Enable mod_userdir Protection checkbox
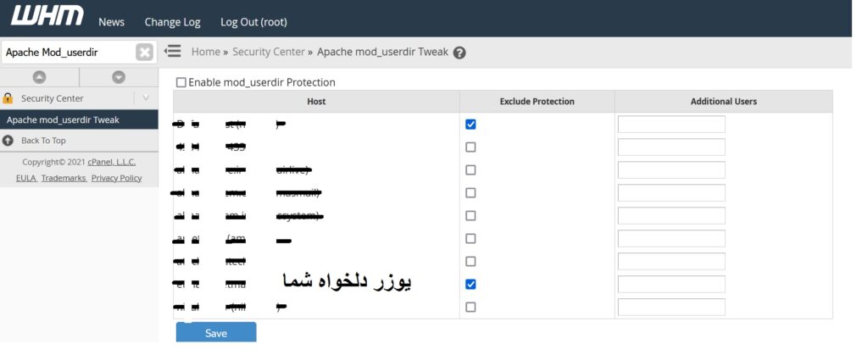 (181, 83)
